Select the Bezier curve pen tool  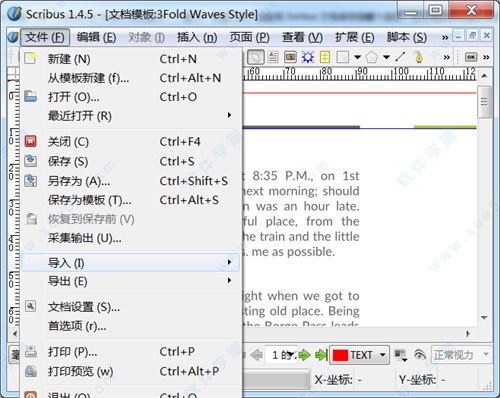coord(418,57)
